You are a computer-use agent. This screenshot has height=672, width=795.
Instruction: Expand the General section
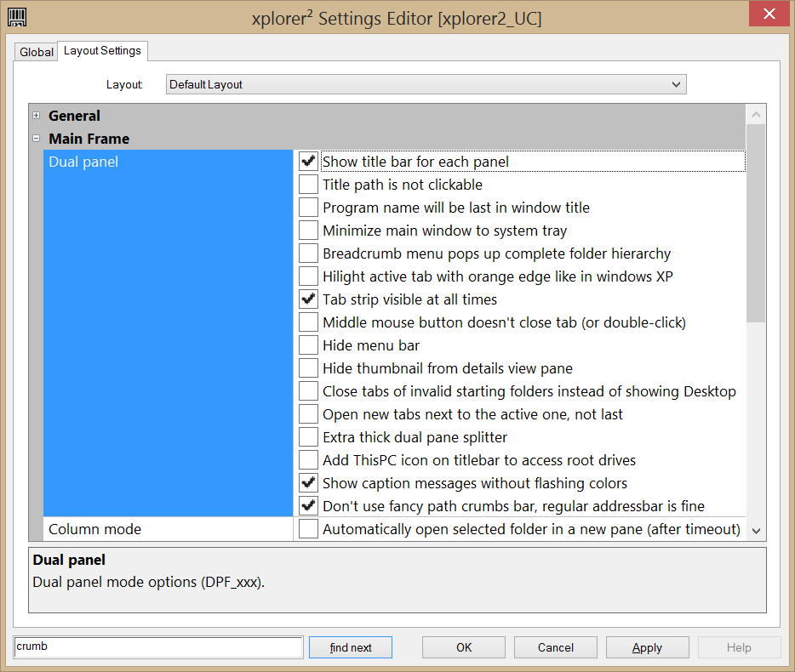[x=36, y=116]
